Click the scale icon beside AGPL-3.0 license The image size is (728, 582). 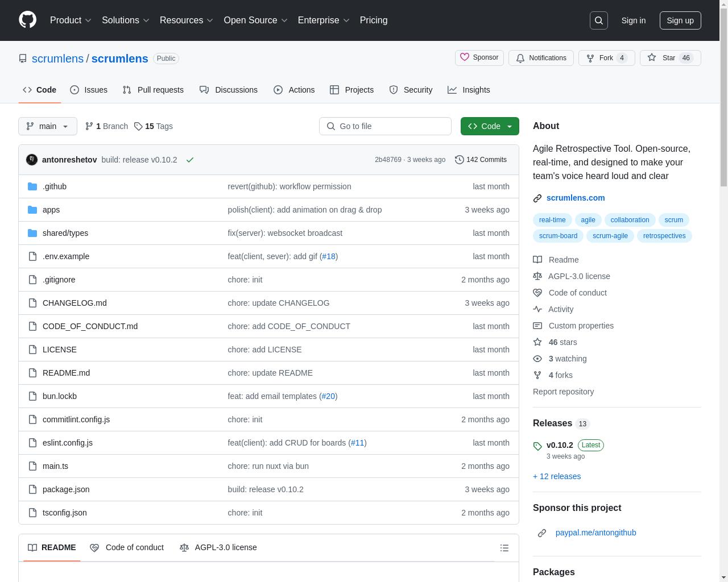pos(537,276)
